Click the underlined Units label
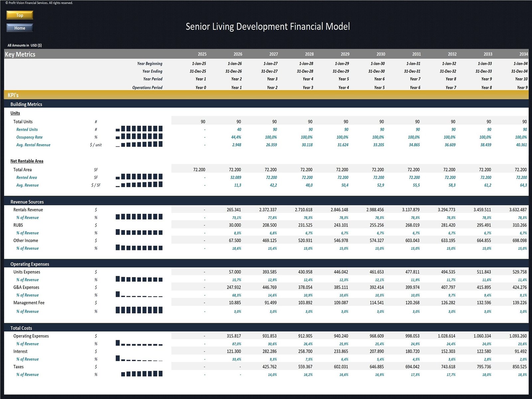Viewport: 532px width, 399px height. [x=15, y=113]
